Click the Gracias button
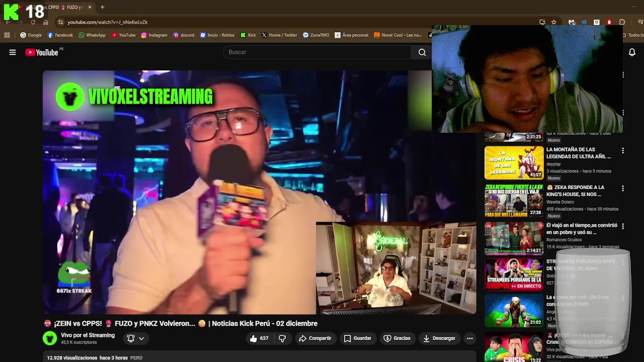Viewport: 644px width, 362px height. pyautogui.click(x=397, y=338)
